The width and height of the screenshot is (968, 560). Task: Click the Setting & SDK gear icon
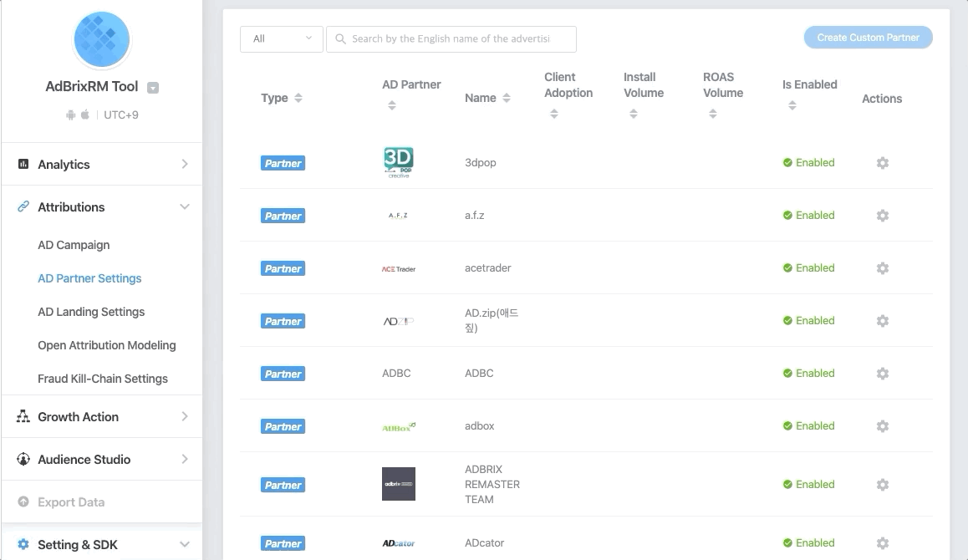point(23,544)
